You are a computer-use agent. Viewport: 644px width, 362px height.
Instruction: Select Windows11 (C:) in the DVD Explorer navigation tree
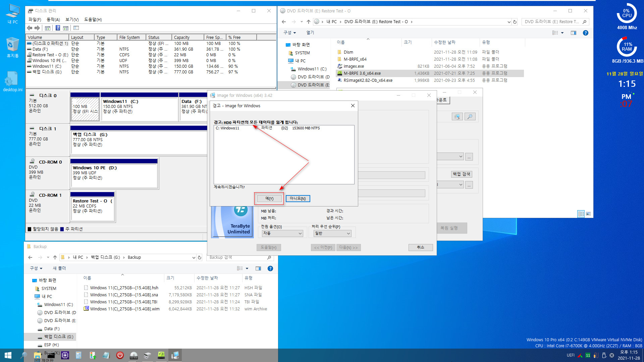(x=312, y=69)
